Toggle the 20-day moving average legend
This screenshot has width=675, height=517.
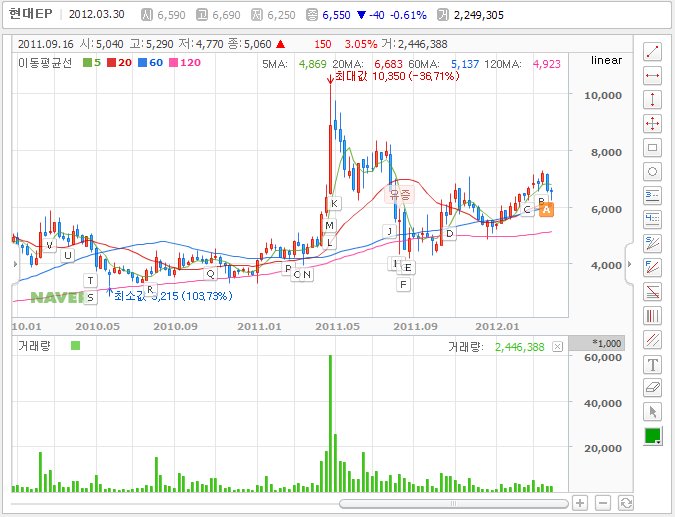pos(119,63)
